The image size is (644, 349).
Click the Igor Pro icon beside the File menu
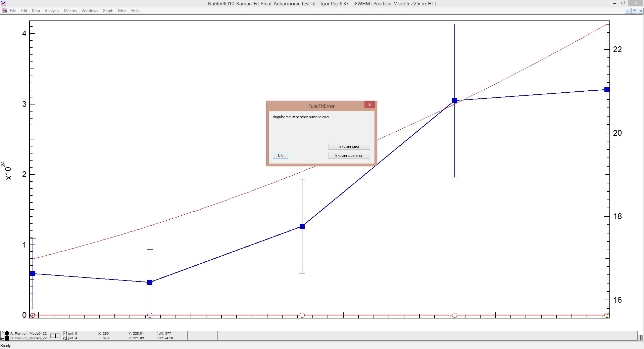click(5, 10)
